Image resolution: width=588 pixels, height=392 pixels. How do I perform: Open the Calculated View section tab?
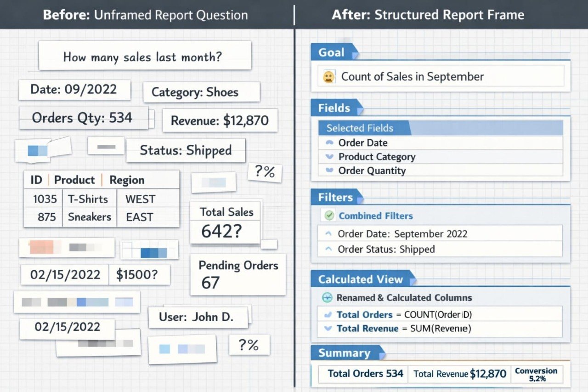click(x=363, y=279)
